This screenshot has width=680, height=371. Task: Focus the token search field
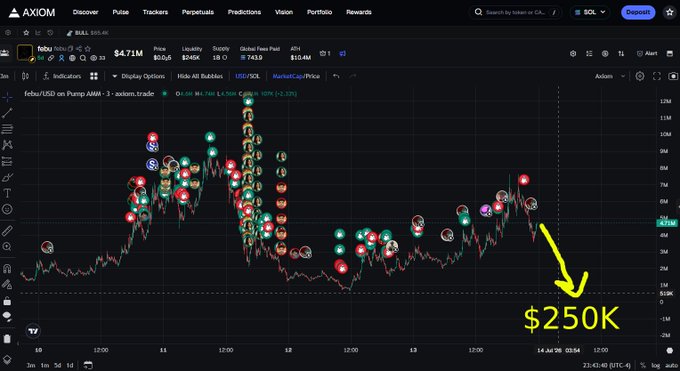point(515,12)
